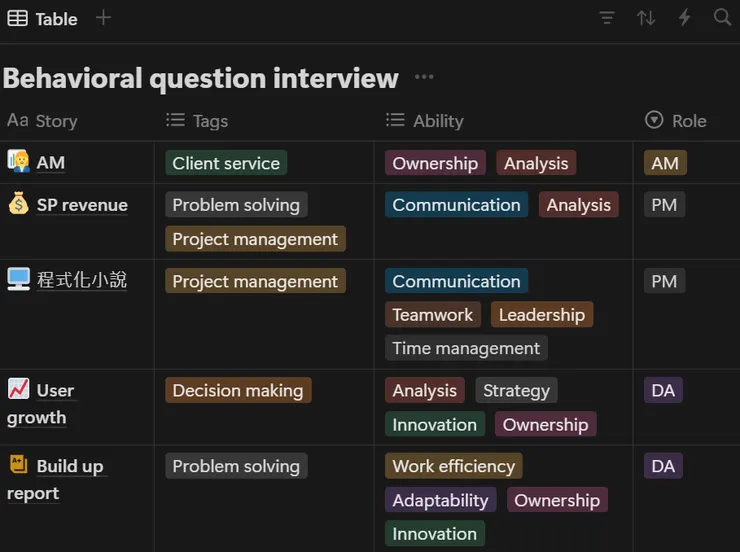Open the Tags column header menu

coord(210,121)
